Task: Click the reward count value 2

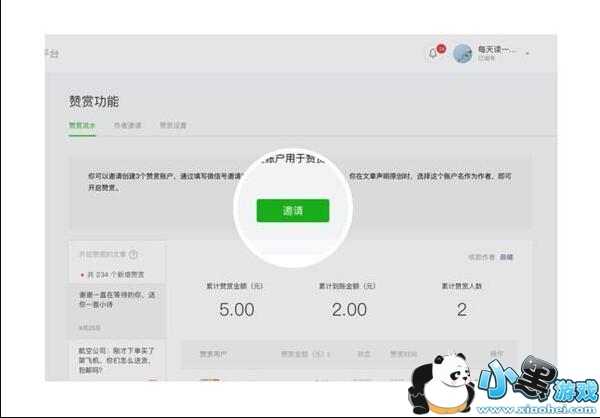Action: pyautogui.click(x=461, y=310)
